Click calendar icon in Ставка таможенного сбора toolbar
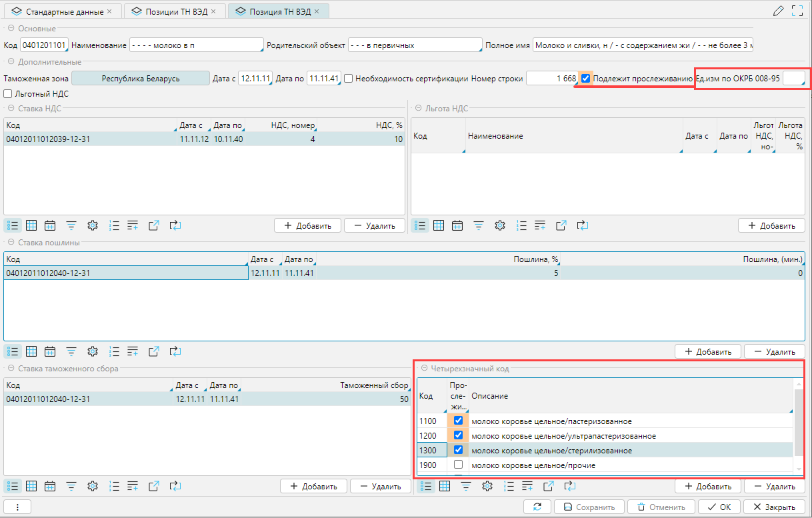This screenshot has height=518, width=812. (x=50, y=486)
